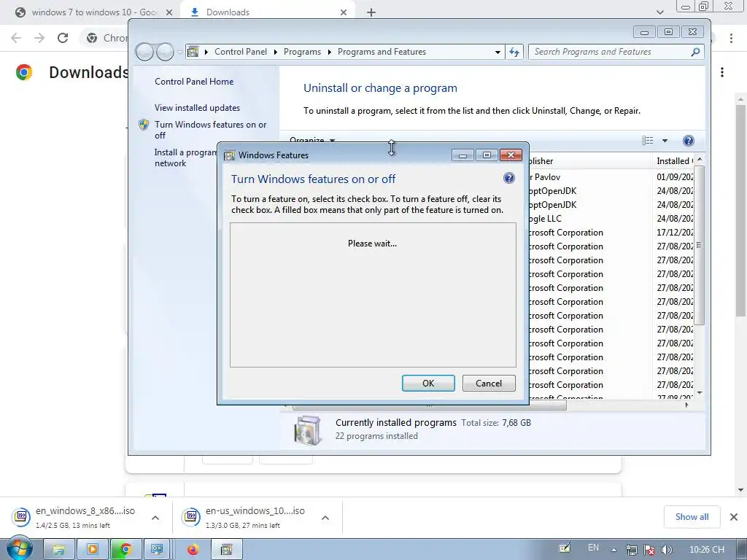747x560 pixels.
Task: Switch to Chrome in the taskbar
Action: coord(125,550)
